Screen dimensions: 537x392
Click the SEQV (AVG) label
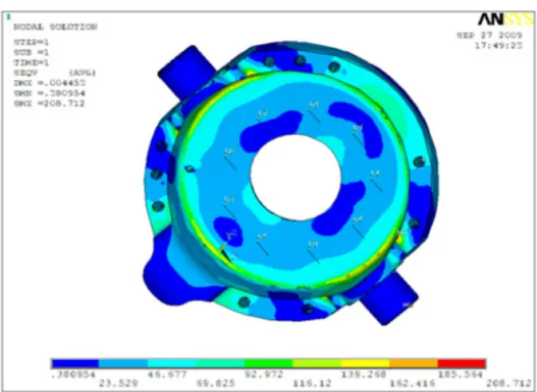(x=55, y=73)
